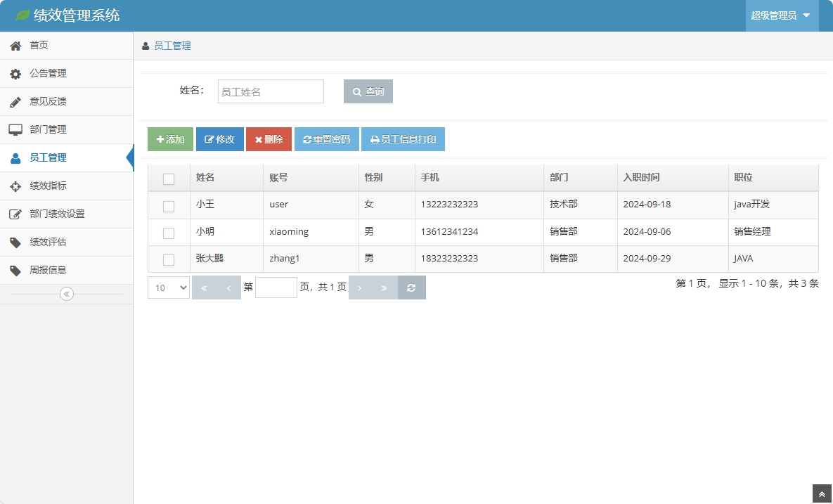Open 部门绩效设置 in the sidebar menu
833x504 pixels.
[x=57, y=214]
